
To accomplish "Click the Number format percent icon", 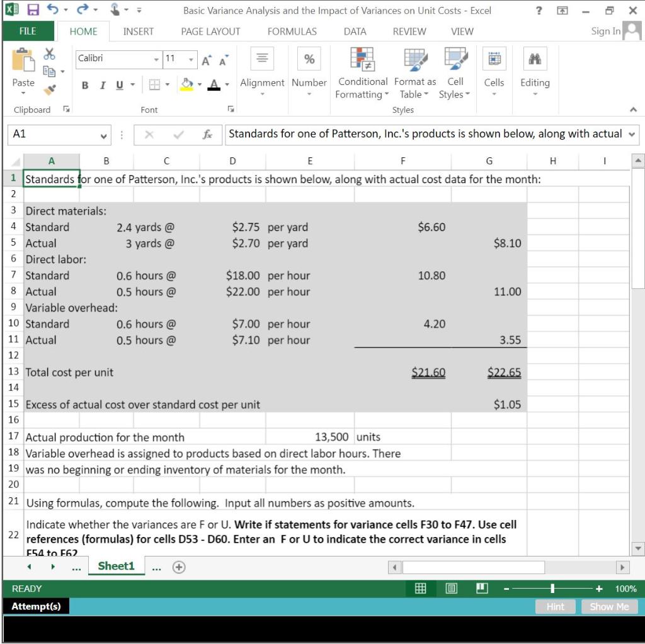I will click(x=308, y=60).
